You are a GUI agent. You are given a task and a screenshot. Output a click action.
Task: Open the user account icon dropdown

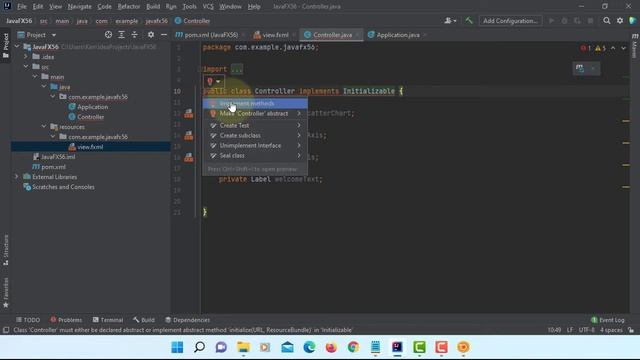[x=450, y=21]
